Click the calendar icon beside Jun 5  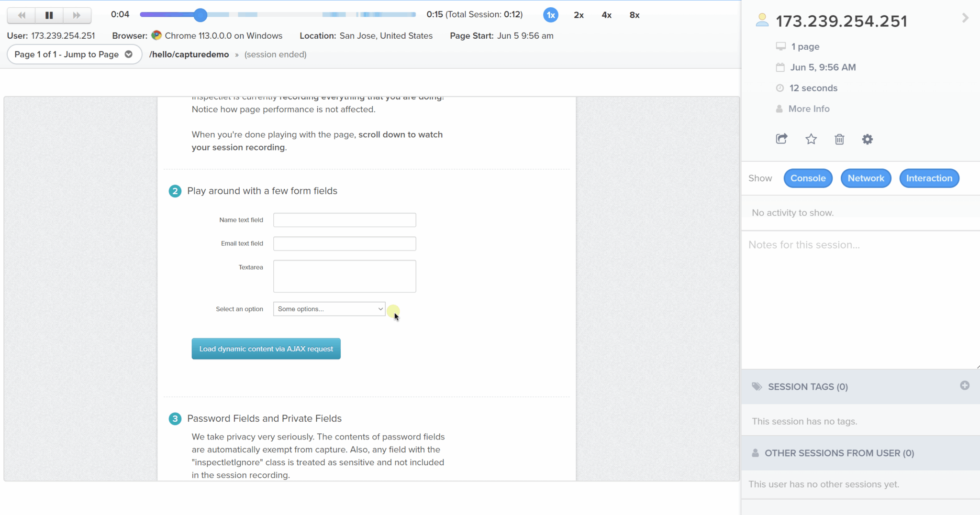click(x=780, y=67)
